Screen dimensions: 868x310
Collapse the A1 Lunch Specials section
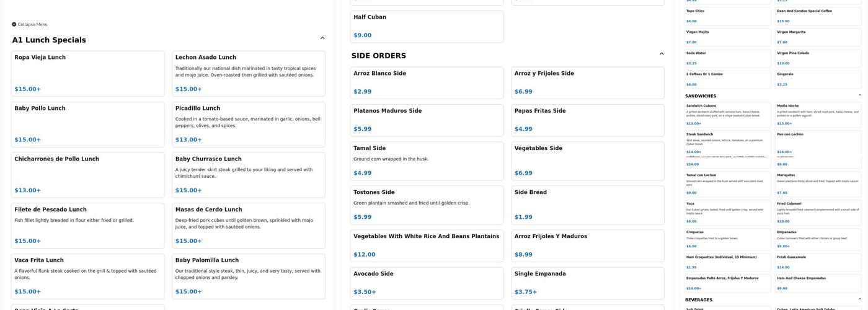322,38
